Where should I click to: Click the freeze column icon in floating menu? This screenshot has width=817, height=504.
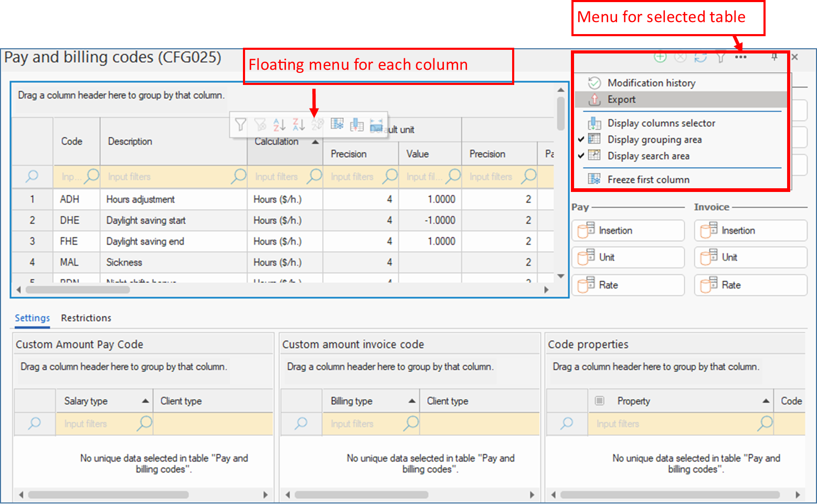click(337, 124)
